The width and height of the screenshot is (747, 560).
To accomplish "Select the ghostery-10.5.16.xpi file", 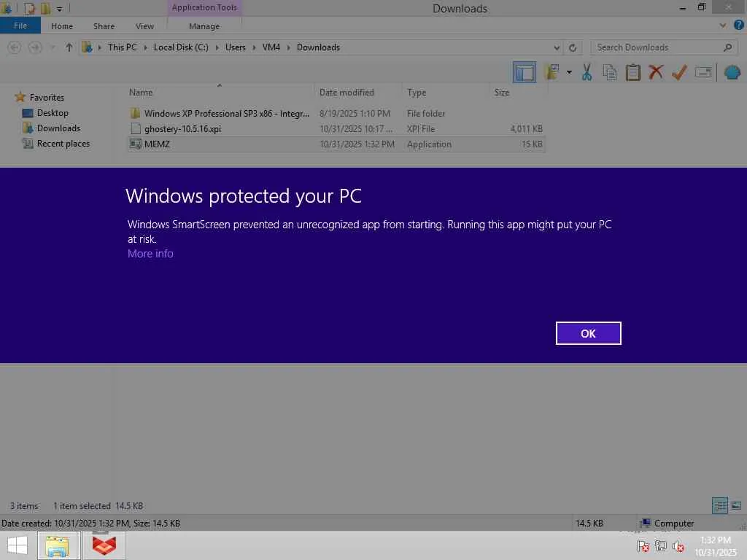I will click(336, 128).
